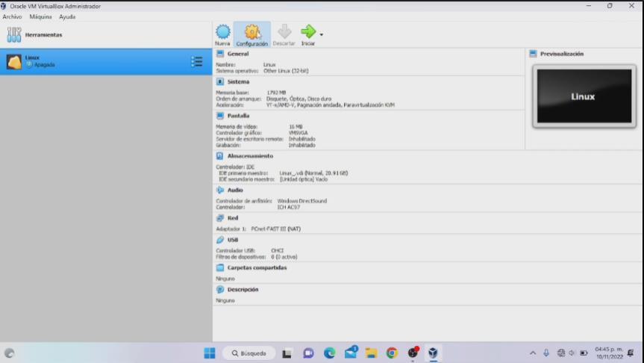Click the USB section heading
Image resolution: width=644 pixels, height=363 pixels.
coord(233,240)
